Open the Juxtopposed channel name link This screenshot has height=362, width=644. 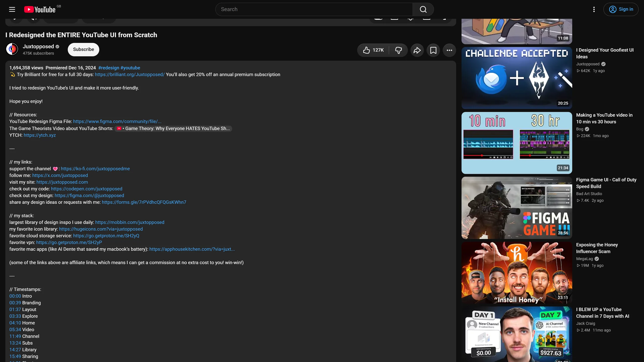coord(38,47)
